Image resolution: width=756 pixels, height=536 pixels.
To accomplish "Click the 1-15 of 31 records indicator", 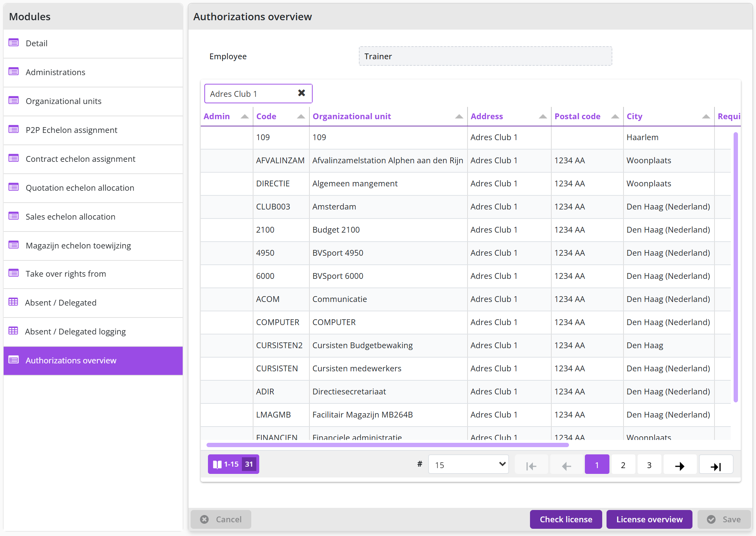I will click(233, 464).
